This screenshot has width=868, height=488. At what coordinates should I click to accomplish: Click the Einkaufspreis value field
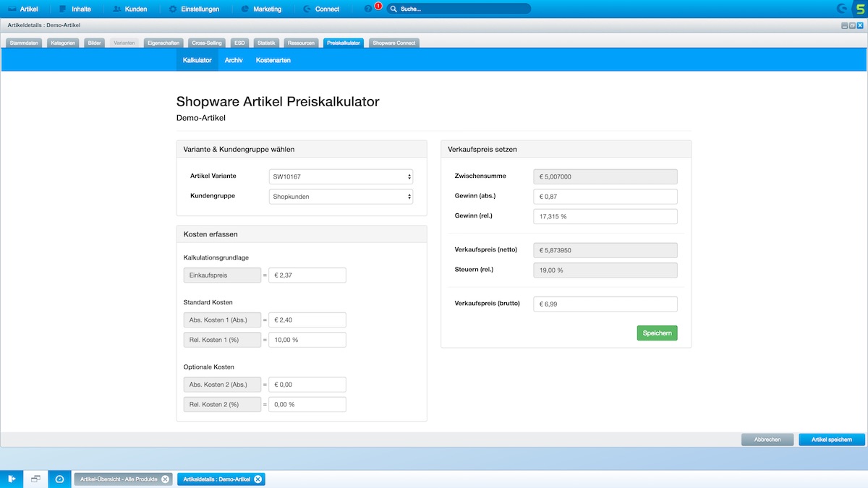(x=307, y=275)
